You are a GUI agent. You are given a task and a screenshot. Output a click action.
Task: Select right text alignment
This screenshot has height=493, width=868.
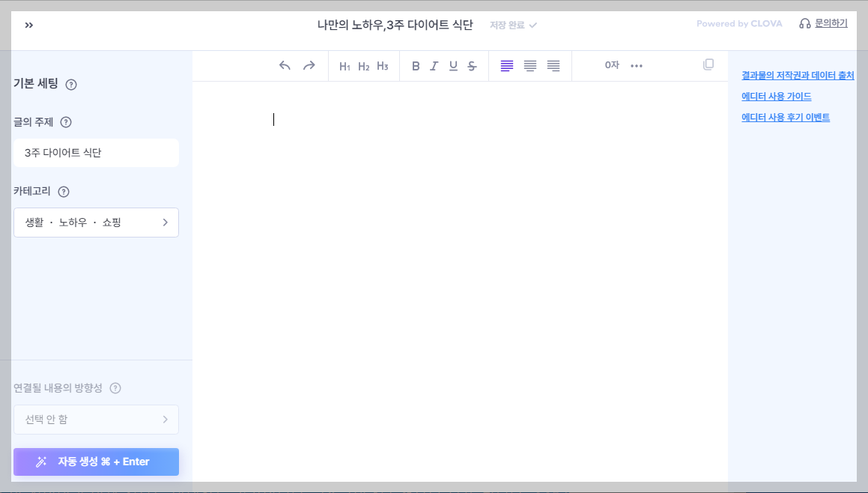click(x=553, y=66)
